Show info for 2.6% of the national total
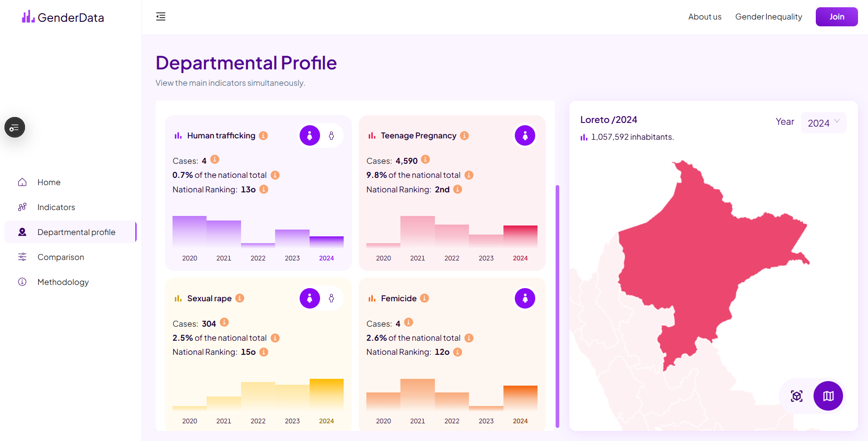 469,338
